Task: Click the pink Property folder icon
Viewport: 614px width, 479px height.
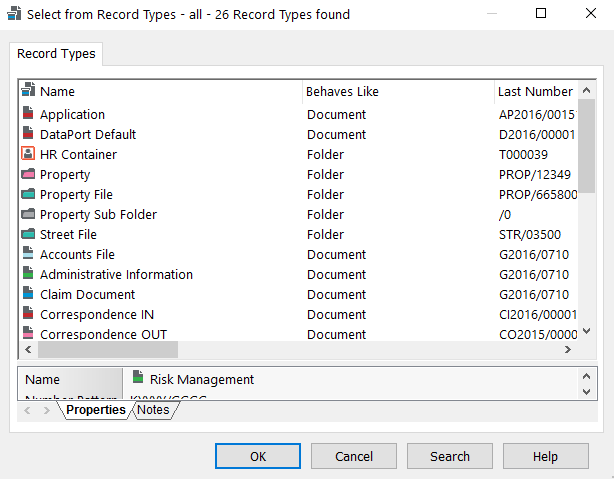Action: (28, 174)
